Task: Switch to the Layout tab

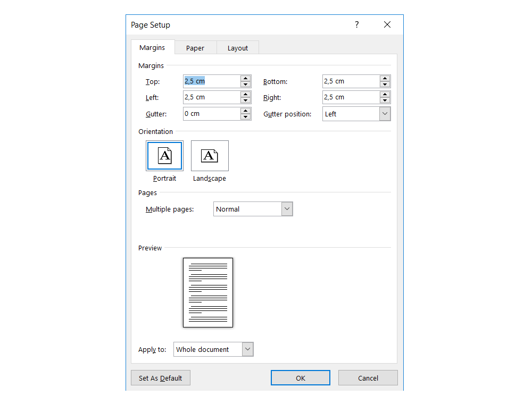Action: [x=238, y=48]
